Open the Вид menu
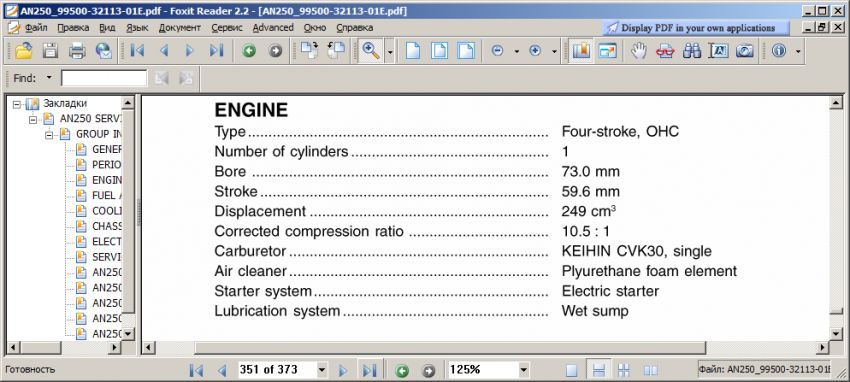This screenshot has width=850, height=382. tap(107, 27)
